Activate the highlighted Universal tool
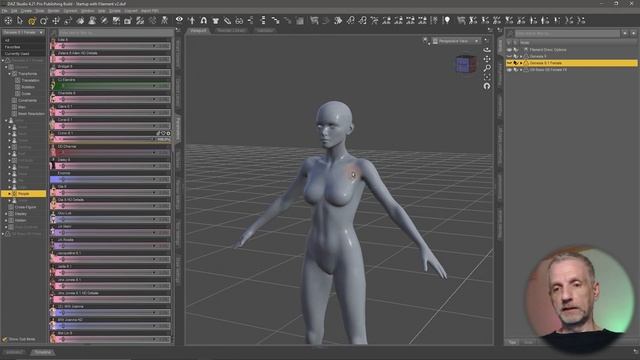This screenshot has height=360, width=640. (x=32, y=20)
